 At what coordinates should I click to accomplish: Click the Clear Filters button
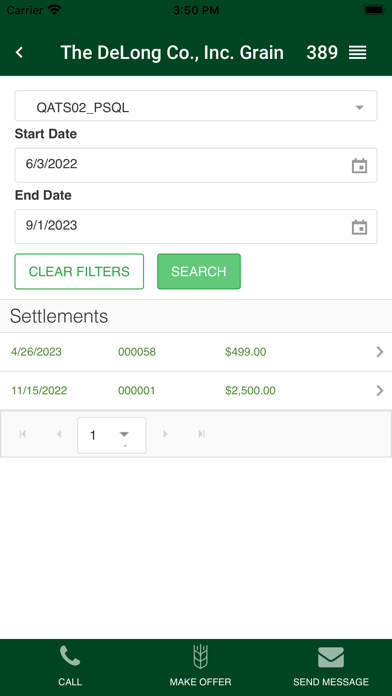pos(79,271)
